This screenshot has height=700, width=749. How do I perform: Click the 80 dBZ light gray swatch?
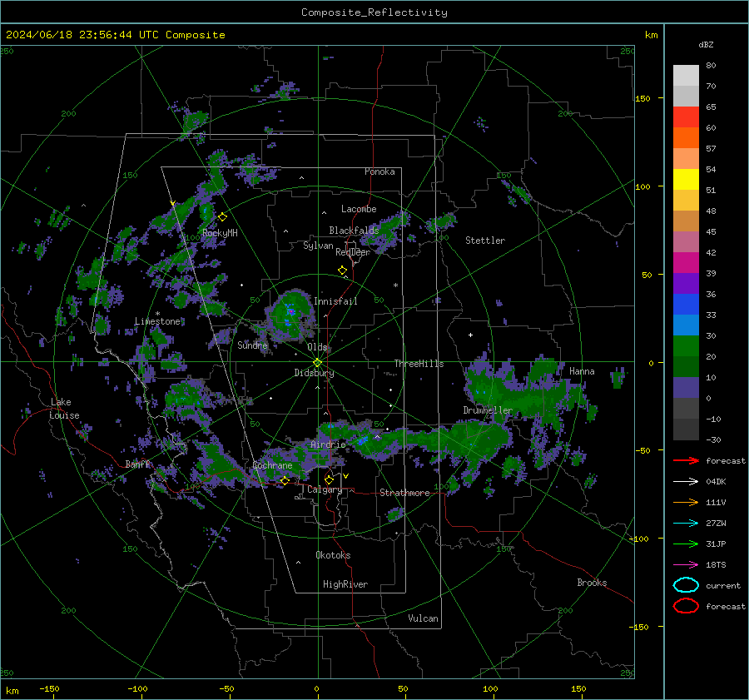pyautogui.click(x=686, y=76)
